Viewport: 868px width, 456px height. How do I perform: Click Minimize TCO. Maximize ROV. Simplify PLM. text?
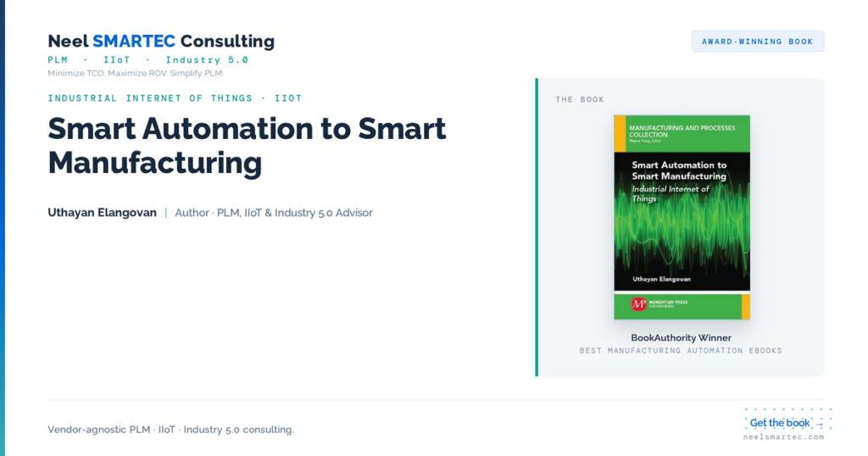coord(136,73)
